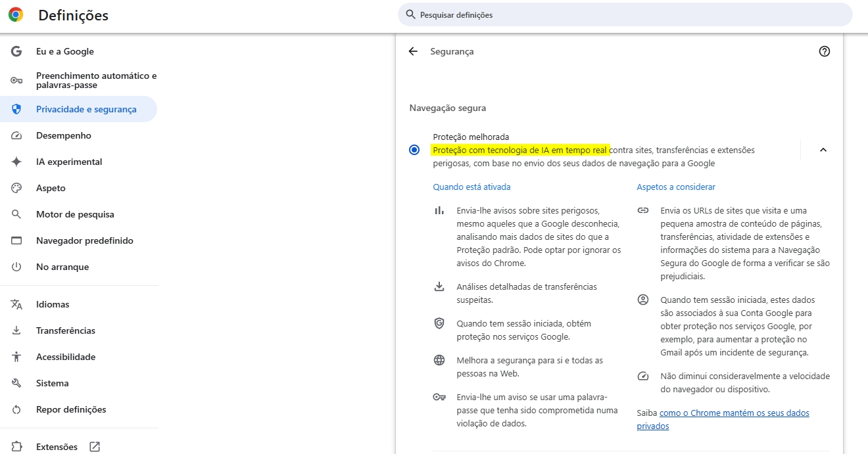
Task: Click the Navegação segura heading
Action: 448,108
